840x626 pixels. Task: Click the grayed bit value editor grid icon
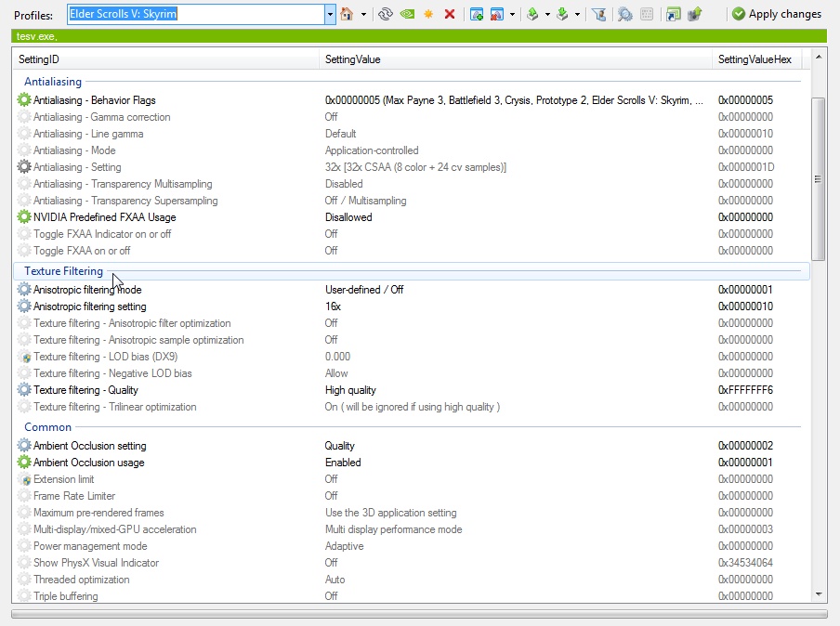[x=647, y=15]
